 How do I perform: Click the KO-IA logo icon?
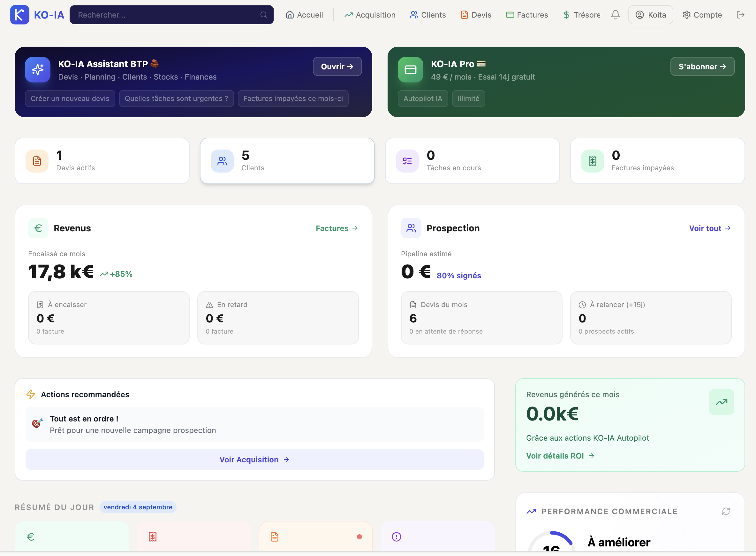[19, 15]
